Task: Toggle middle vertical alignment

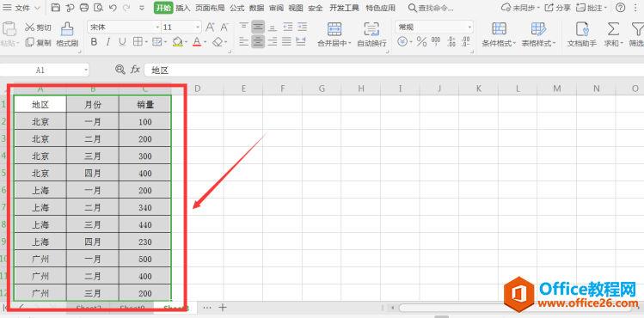Action: [x=258, y=28]
